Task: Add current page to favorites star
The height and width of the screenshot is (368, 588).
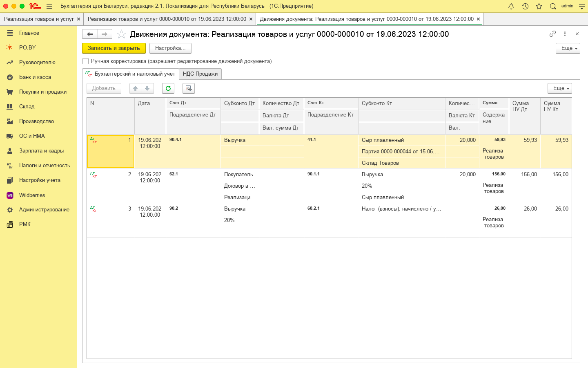Action: [121, 34]
